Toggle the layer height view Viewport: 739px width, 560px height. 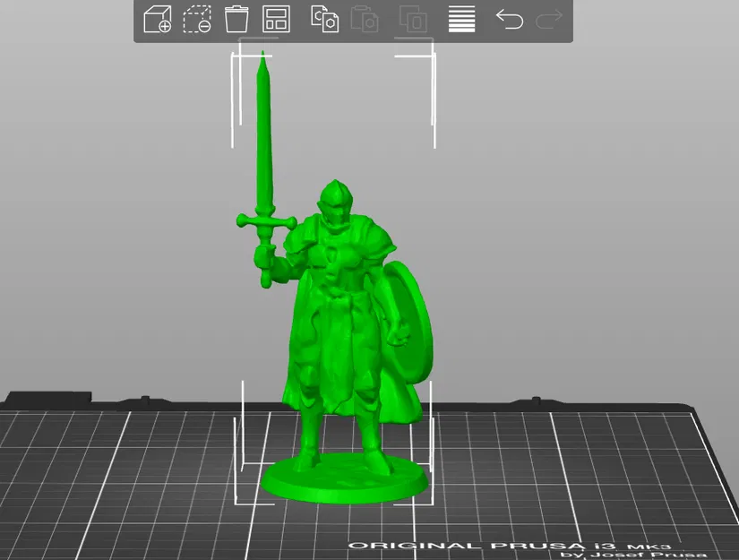[460, 20]
